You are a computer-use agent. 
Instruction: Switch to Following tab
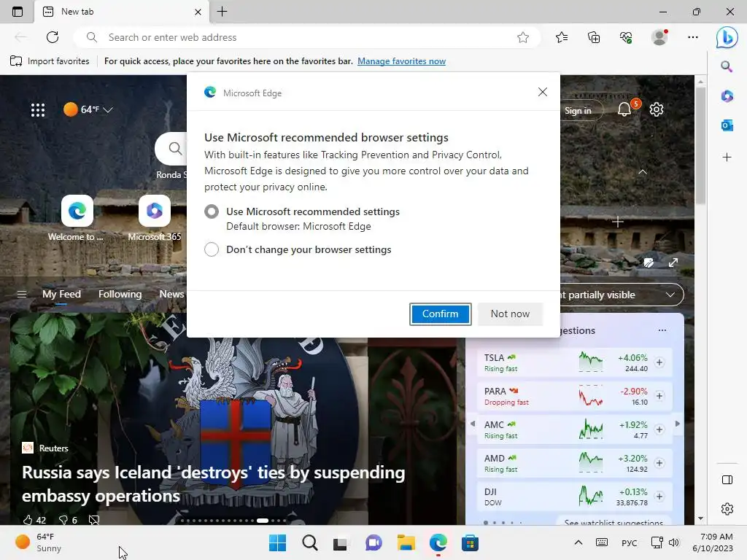click(x=120, y=295)
